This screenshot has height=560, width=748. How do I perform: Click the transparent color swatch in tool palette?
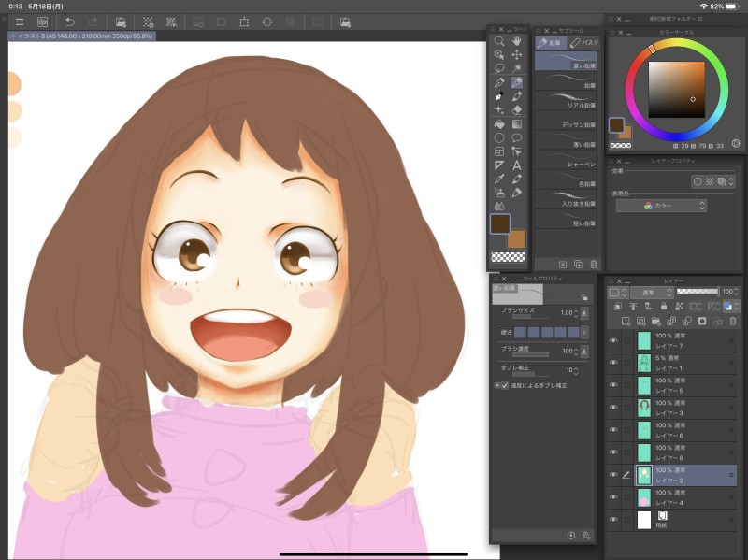pos(508,257)
